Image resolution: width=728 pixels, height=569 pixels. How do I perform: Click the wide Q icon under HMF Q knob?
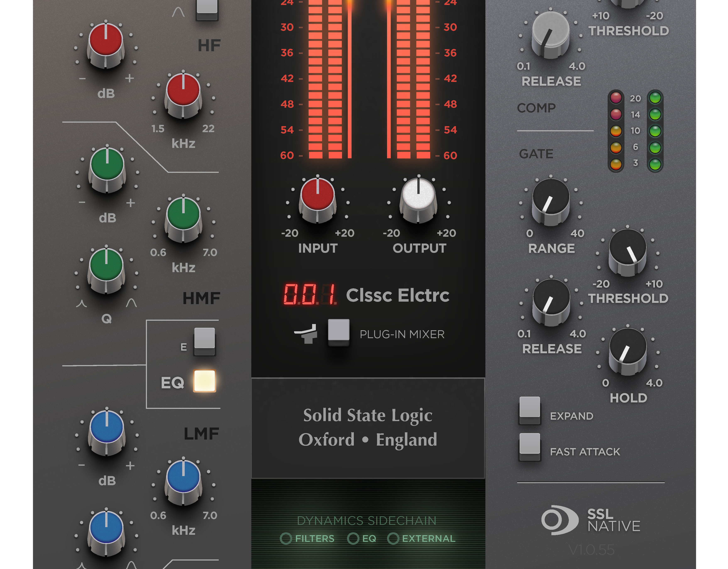click(131, 302)
